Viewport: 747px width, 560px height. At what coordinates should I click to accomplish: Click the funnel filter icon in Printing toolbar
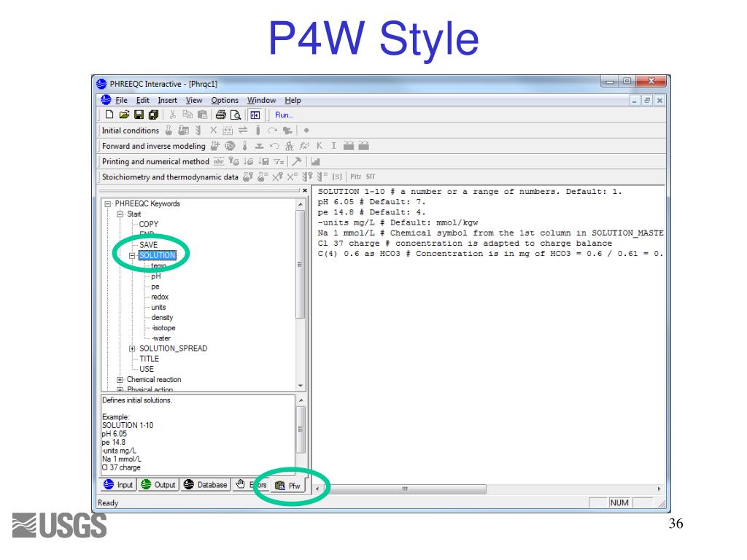point(279,161)
